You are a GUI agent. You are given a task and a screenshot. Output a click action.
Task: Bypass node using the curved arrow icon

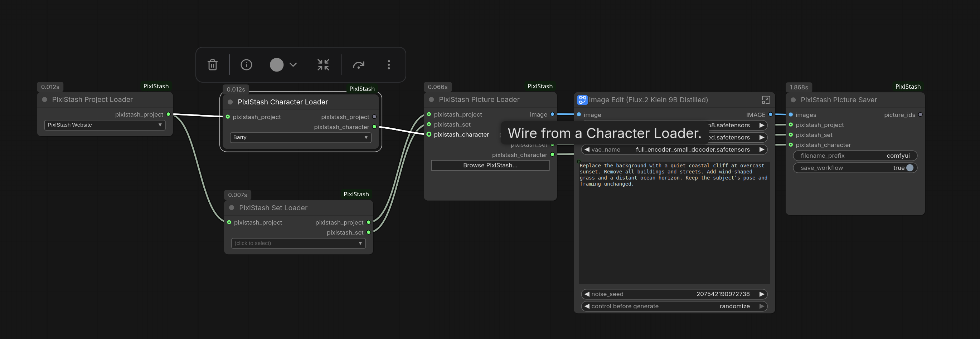coord(358,65)
